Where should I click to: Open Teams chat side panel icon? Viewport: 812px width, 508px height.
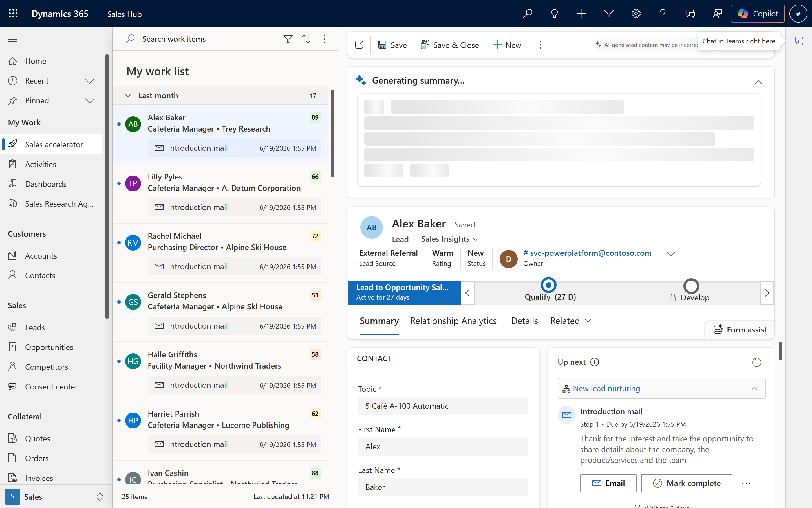[800, 41]
